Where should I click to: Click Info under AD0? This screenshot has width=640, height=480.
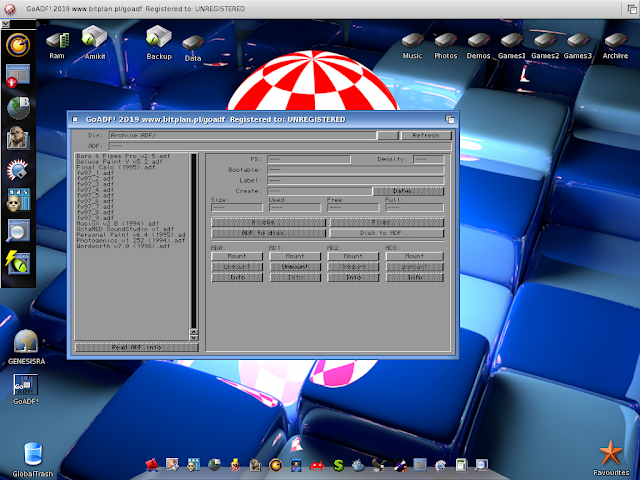[237, 278]
